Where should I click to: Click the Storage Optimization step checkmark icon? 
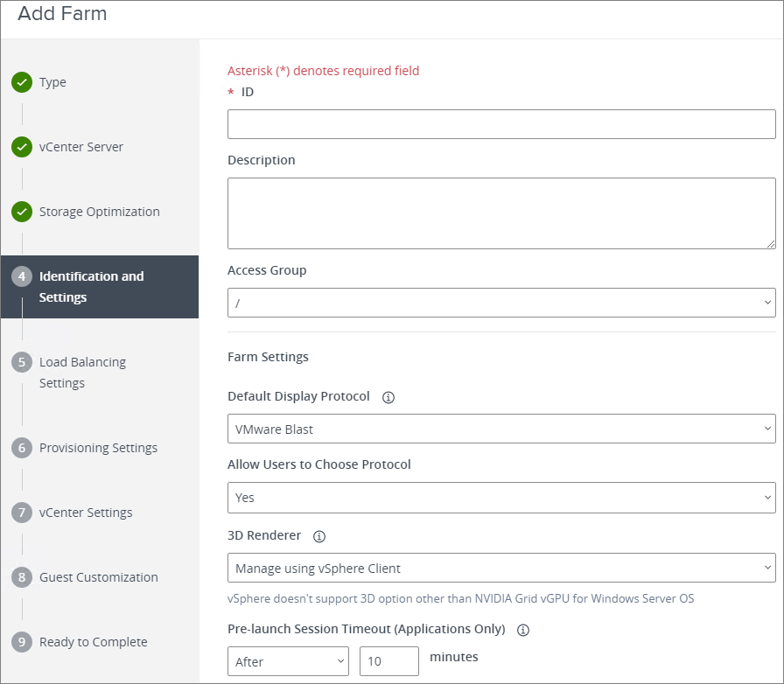coord(22,212)
